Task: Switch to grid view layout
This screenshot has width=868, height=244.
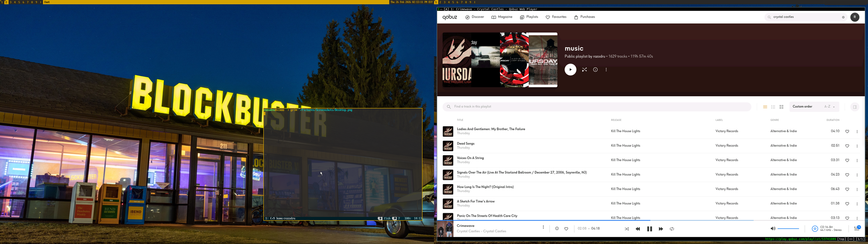Action: click(x=781, y=107)
